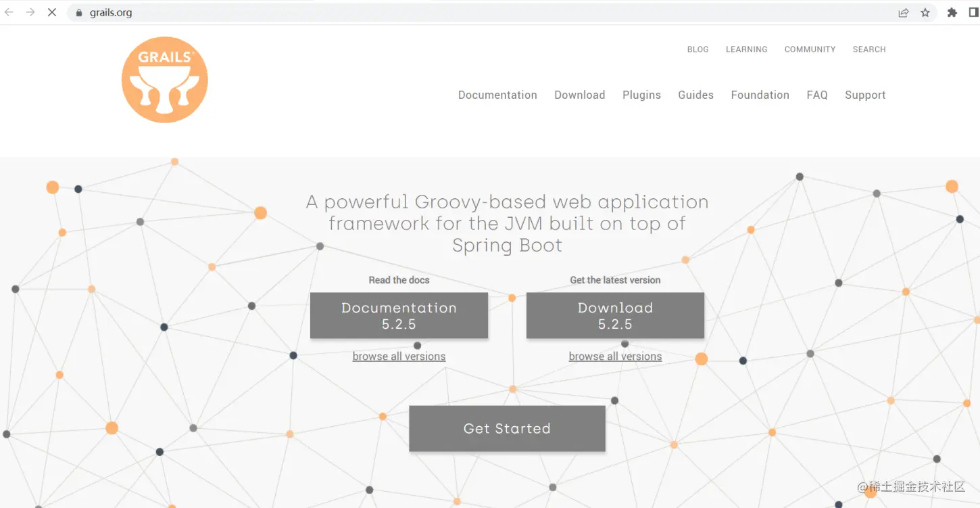Image resolution: width=980 pixels, height=508 pixels.
Task: Click the browser forward arrow
Action: coord(30,12)
